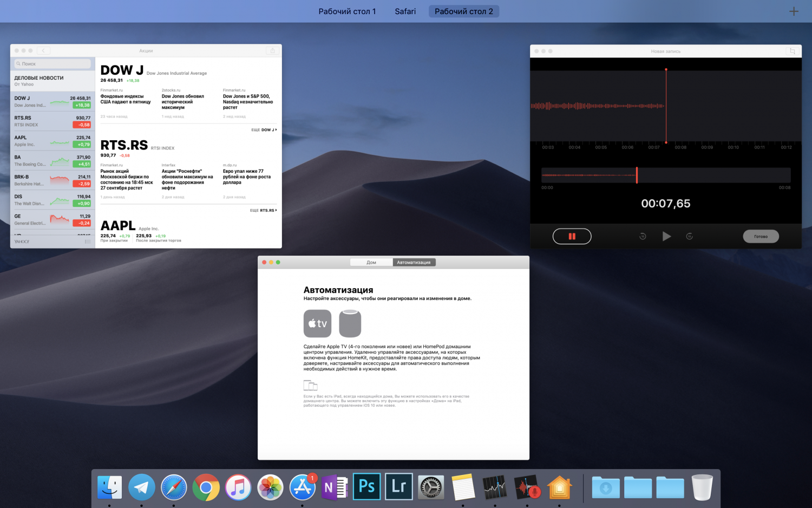Select BA Boeing row in Stocks sidebar
This screenshot has height=508, width=812.
(x=53, y=160)
